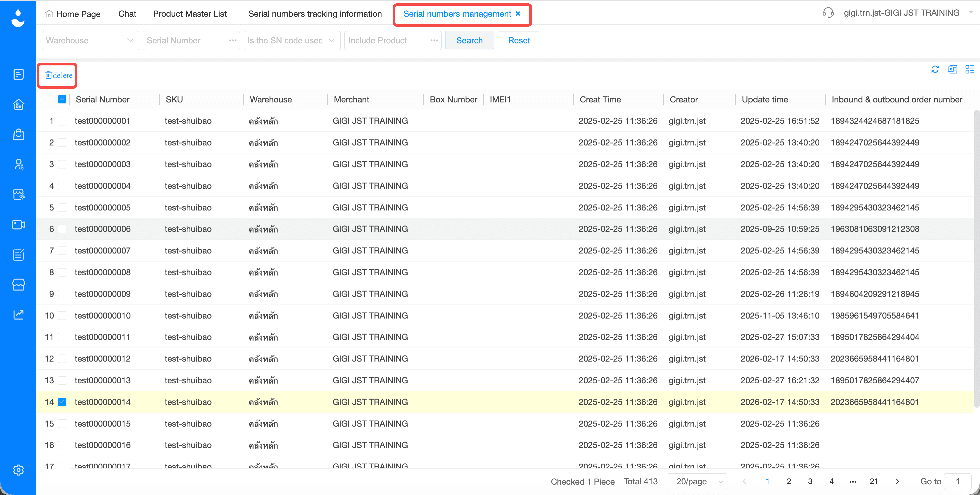This screenshot has height=495, width=980.
Task: Select the Serial numbers management tab
Action: point(457,14)
